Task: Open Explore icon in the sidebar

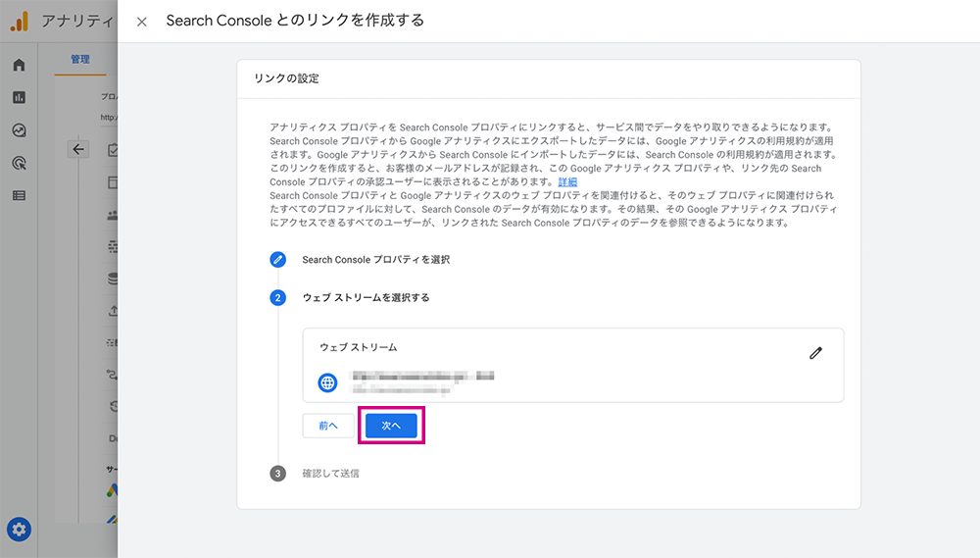Action: point(19,130)
